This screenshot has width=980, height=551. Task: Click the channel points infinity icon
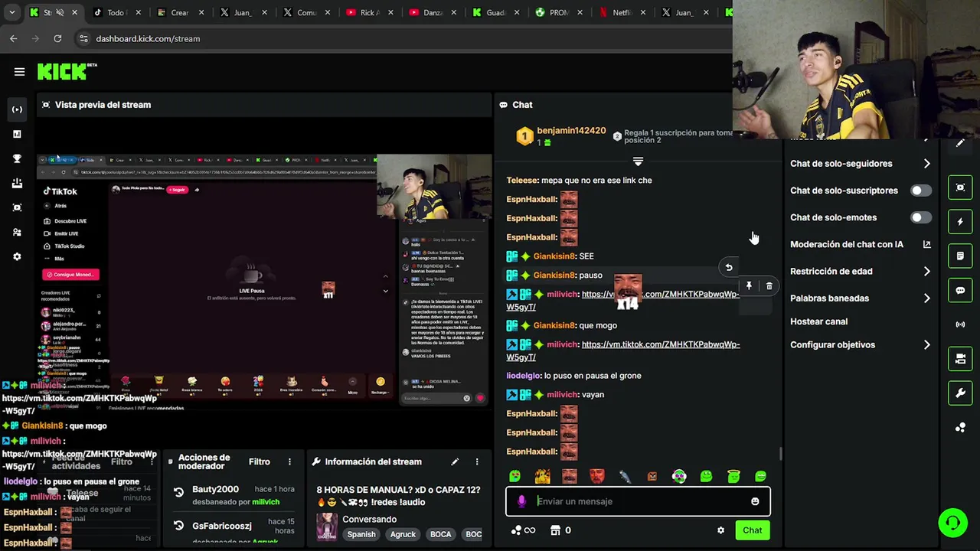click(523, 530)
